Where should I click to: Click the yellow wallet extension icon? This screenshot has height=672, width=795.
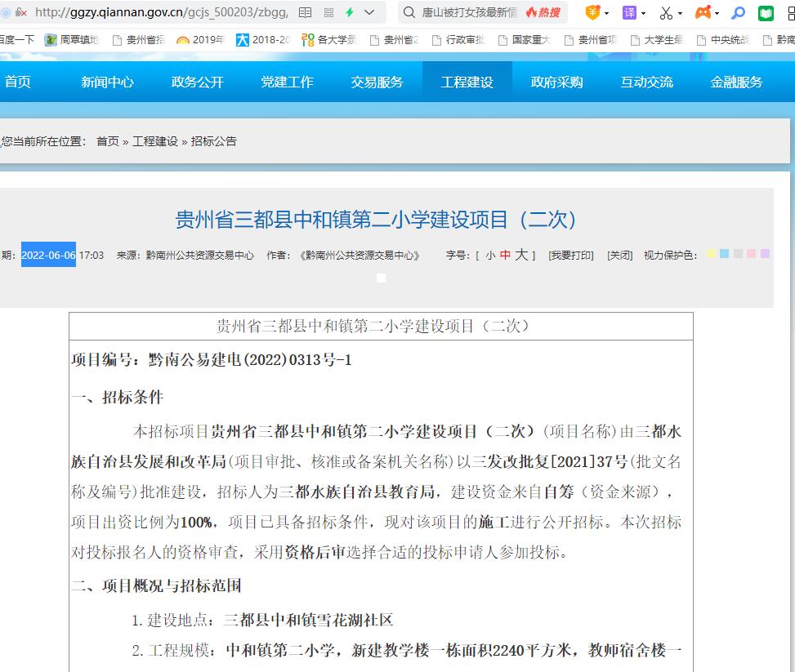pos(592,13)
